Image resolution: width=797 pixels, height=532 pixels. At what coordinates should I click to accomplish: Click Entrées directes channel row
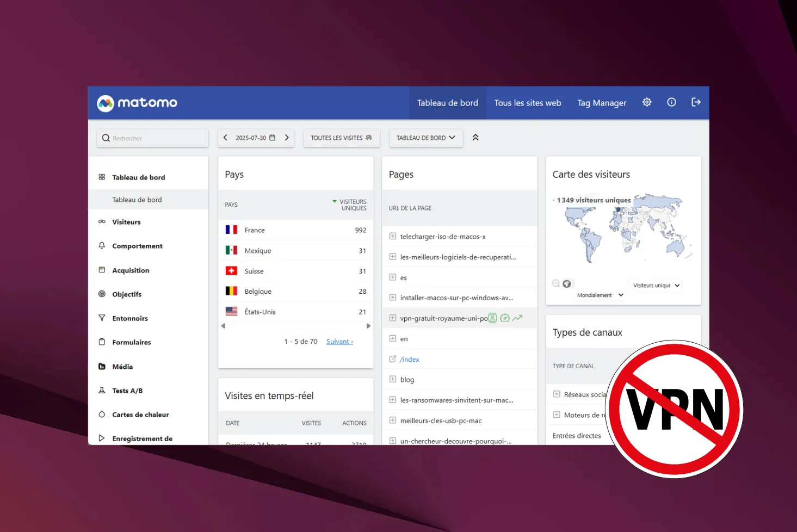pos(577,436)
